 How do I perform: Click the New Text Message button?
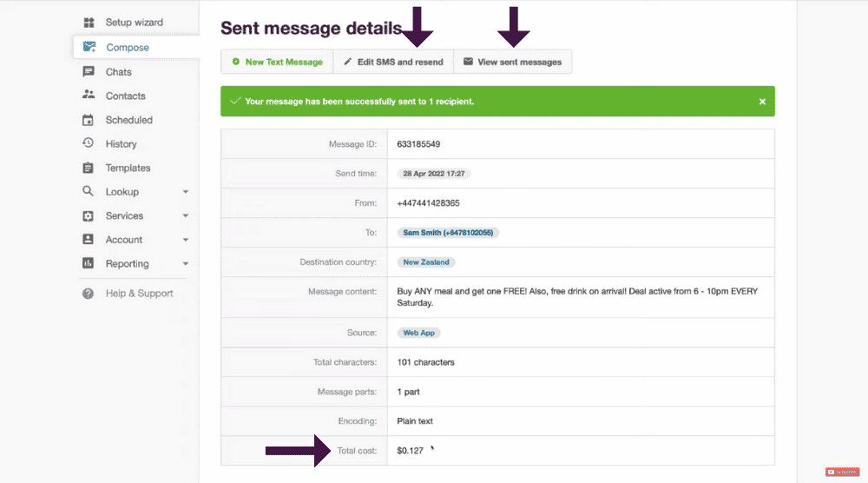tap(277, 62)
